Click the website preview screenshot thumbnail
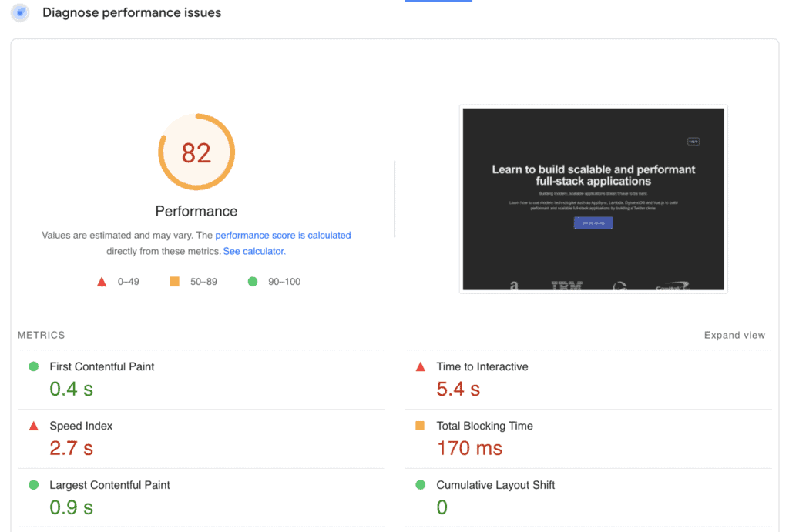Image resolution: width=789 pixels, height=532 pixels. click(593, 199)
